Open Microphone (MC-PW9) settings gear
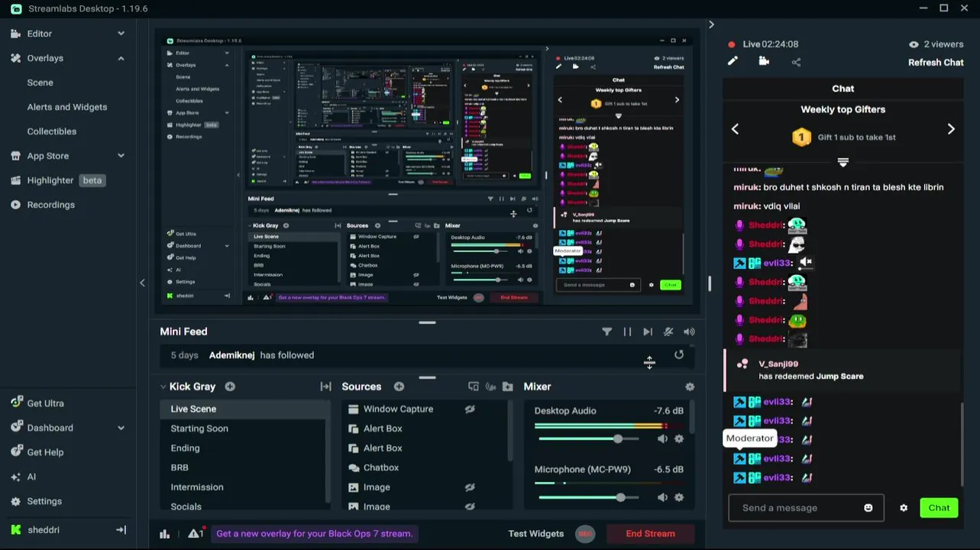The width and height of the screenshot is (980, 550). [679, 497]
